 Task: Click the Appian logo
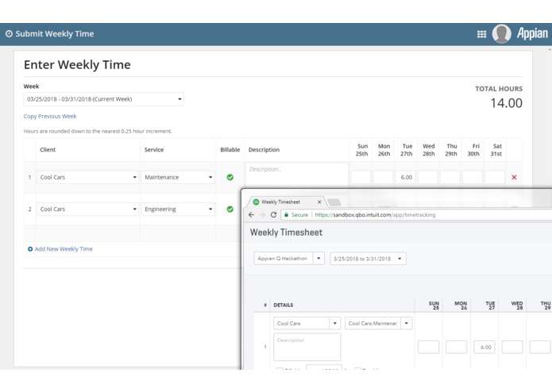tap(532, 34)
